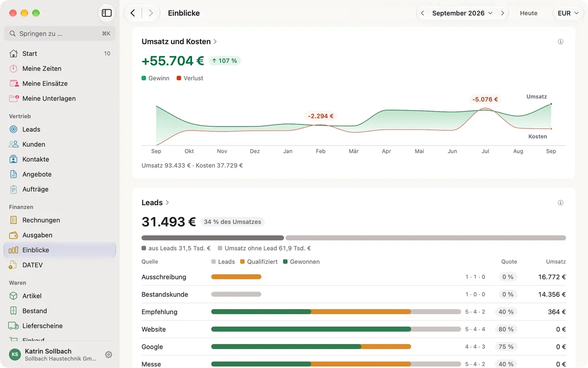Click the Aufträge clipboard icon

(x=14, y=189)
